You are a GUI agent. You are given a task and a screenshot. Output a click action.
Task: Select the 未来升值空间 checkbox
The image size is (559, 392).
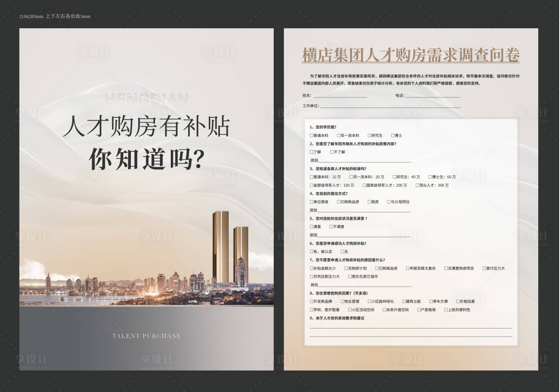click(x=384, y=310)
